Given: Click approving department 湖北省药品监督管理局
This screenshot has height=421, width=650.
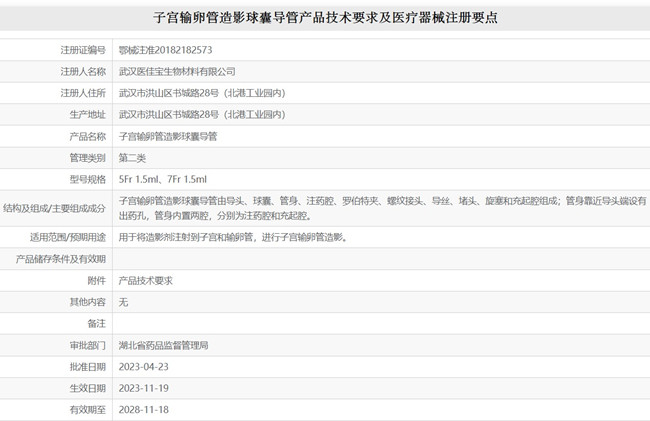Looking at the screenshot, I should pos(163,345).
